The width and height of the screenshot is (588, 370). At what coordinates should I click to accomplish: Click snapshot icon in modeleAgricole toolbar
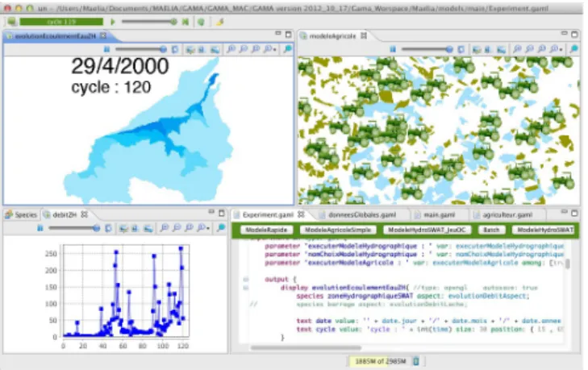[487, 49]
